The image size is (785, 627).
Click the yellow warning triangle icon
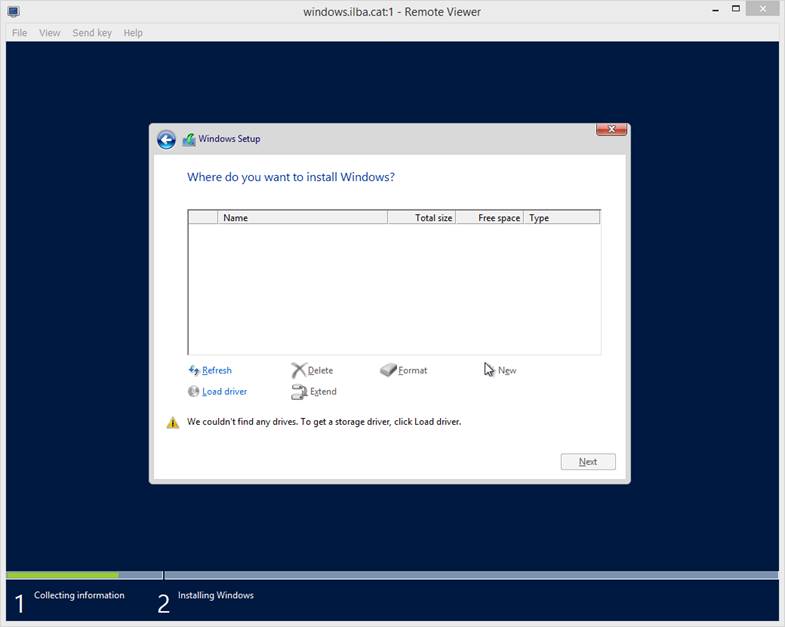173,423
